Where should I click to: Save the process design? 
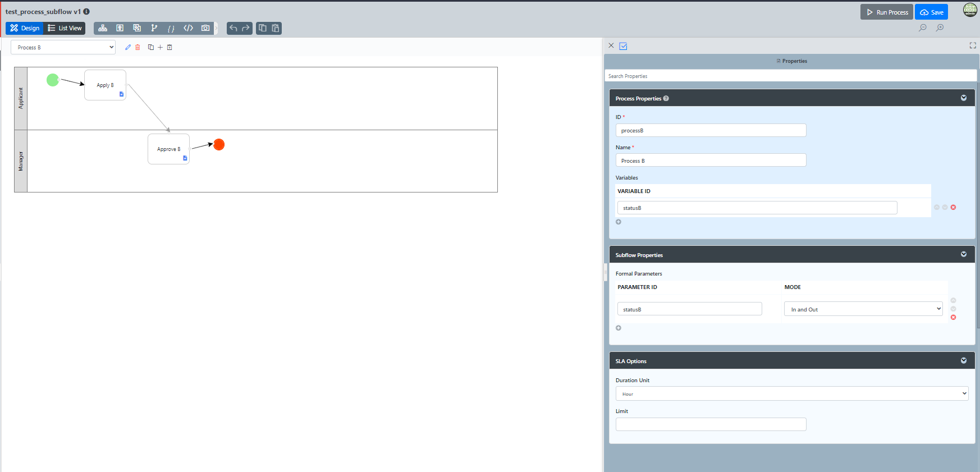point(932,12)
